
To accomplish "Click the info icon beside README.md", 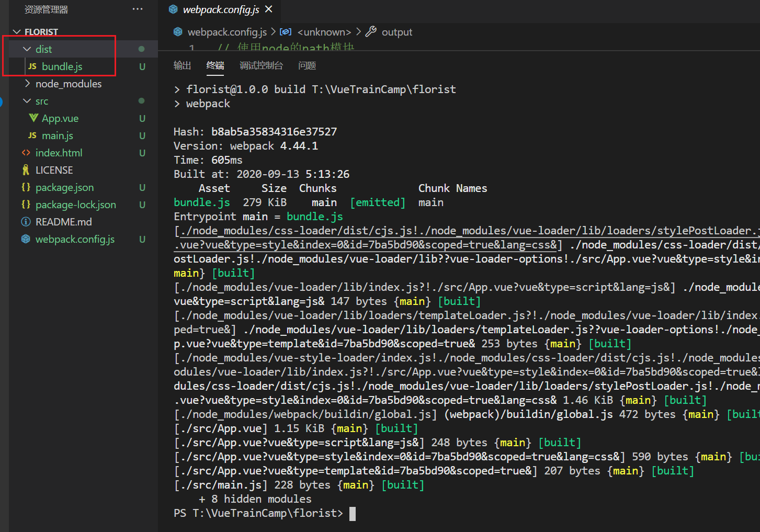I will (x=26, y=222).
